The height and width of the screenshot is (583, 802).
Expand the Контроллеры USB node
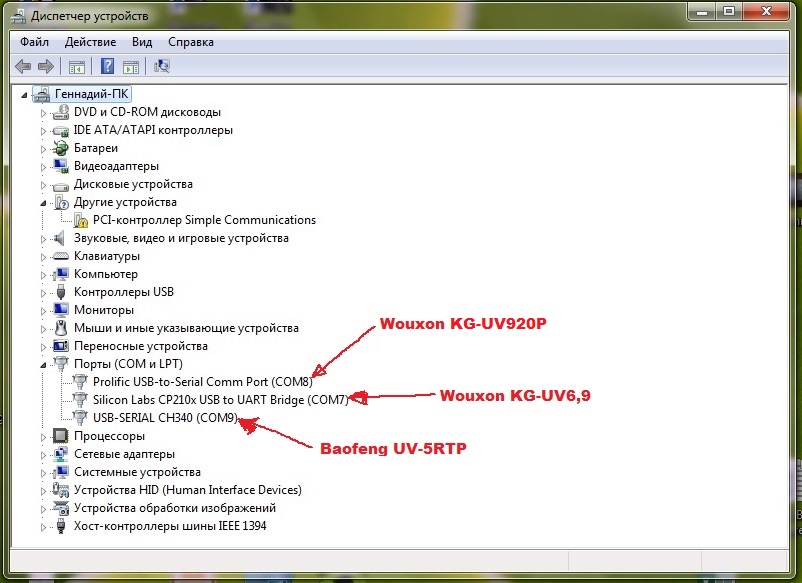[43, 293]
